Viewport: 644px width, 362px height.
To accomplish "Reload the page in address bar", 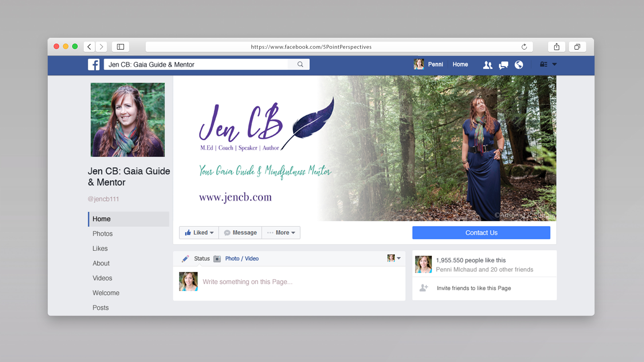I will pos(524,47).
